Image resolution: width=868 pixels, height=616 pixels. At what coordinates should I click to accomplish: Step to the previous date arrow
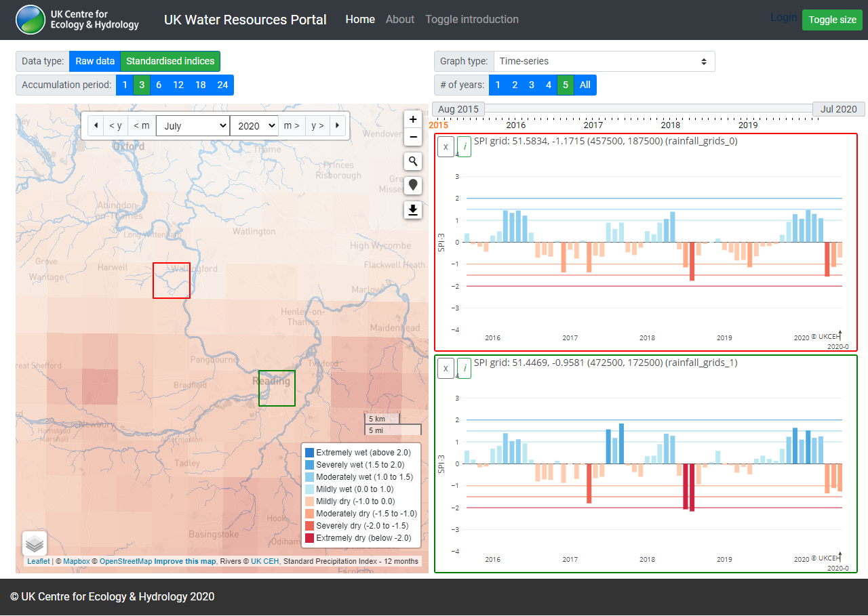(95, 125)
